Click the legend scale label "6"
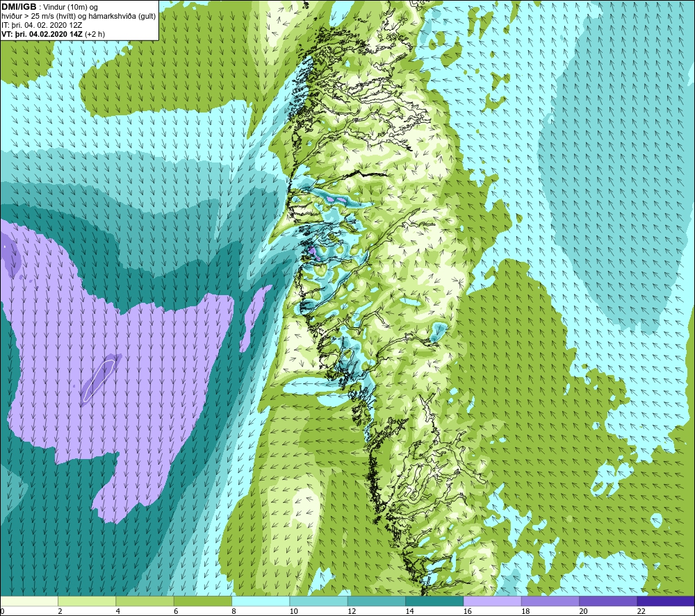695x616 pixels. click(x=176, y=611)
